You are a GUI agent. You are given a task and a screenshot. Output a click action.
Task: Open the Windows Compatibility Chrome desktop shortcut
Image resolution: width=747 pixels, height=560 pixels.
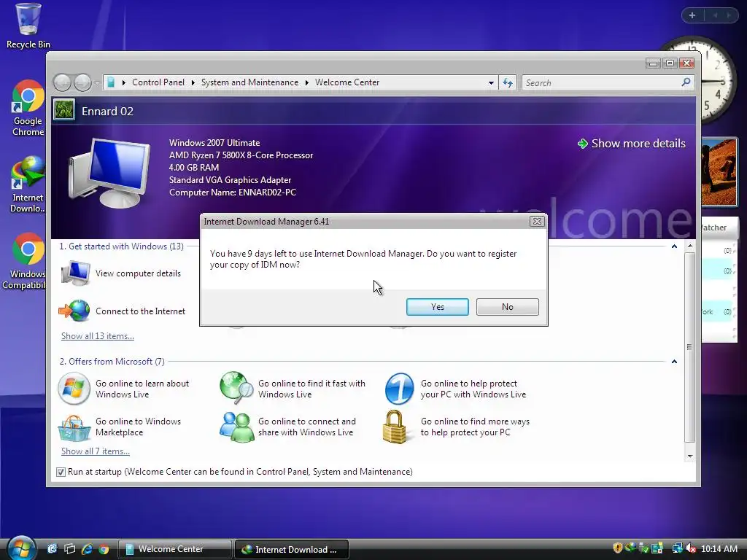[25, 261]
